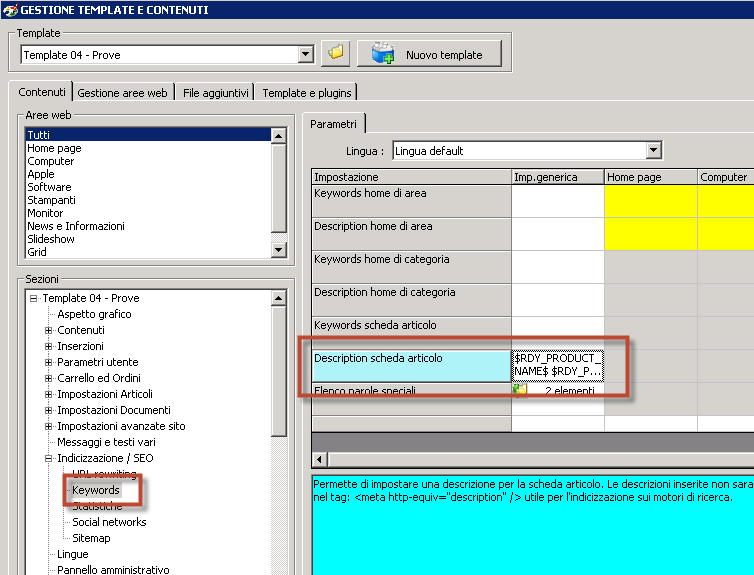Open the Lingua default dropdown
This screenshot has height=575, width=754.
click(x=653, y=150)
